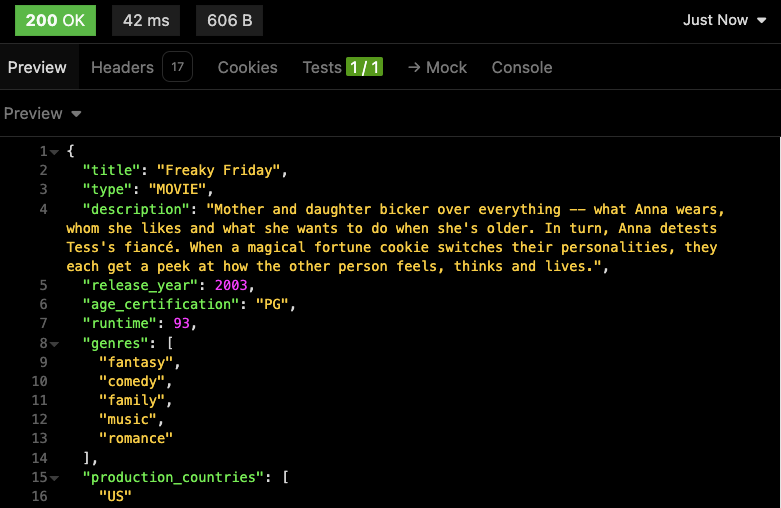The image size is (781, 508).
Task: Click the "title" key
Action: [x=112, y=170]
